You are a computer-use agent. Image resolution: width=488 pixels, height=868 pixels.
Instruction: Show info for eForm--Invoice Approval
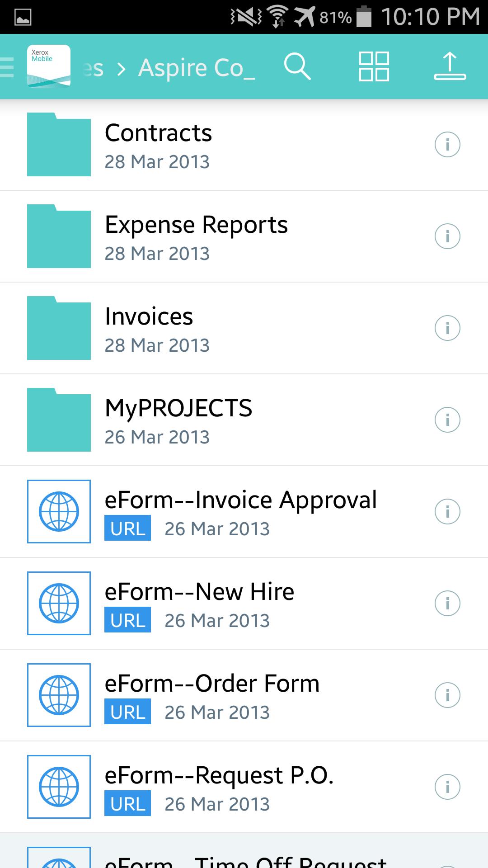click(447, 512)
